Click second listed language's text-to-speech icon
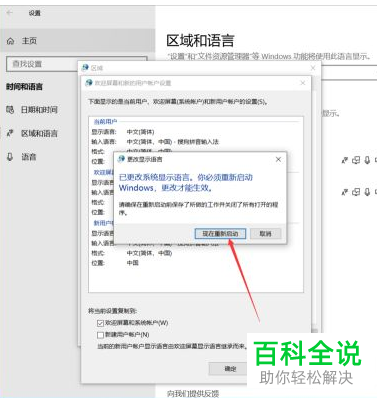Viewport: 377px width, 398px height. click(x=356, y=192)
